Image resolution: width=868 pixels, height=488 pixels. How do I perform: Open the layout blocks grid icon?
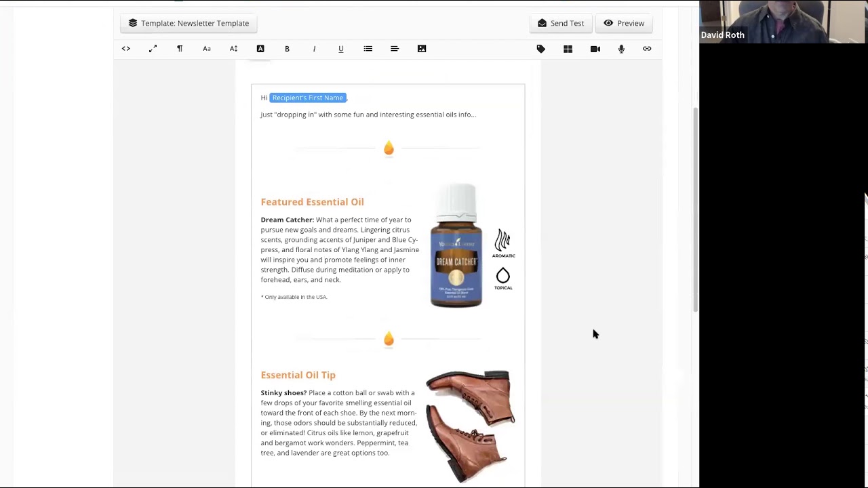coord(568,49)
